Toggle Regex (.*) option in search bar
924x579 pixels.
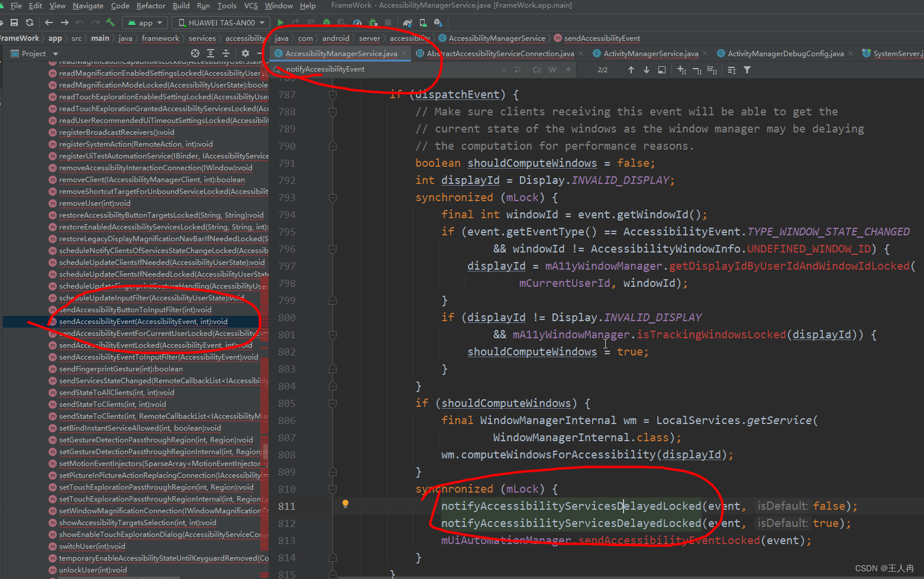(568, 70)
